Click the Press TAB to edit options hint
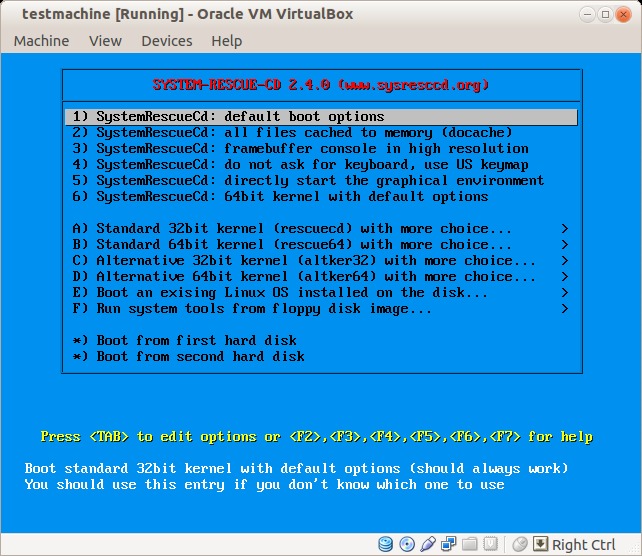 click(316, 436)
